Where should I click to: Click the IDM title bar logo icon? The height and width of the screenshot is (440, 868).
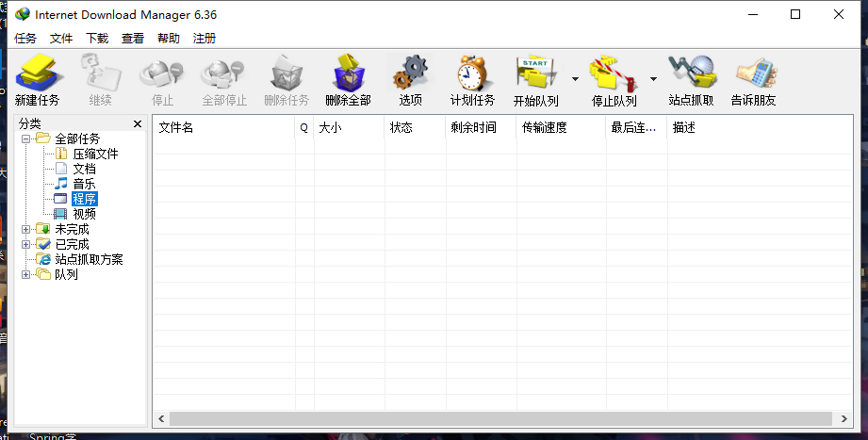pos(22,14)
